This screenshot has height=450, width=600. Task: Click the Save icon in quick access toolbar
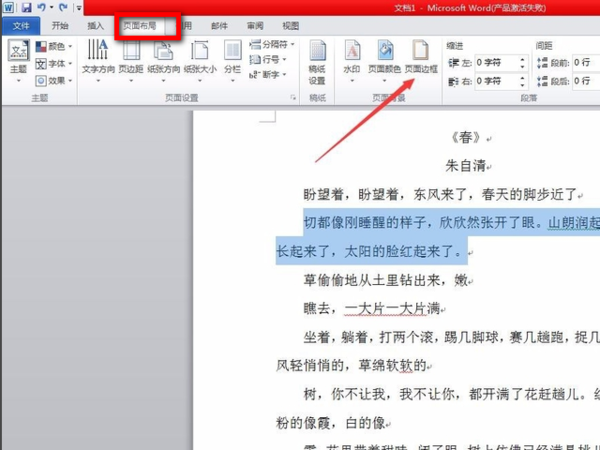point(26,7)
